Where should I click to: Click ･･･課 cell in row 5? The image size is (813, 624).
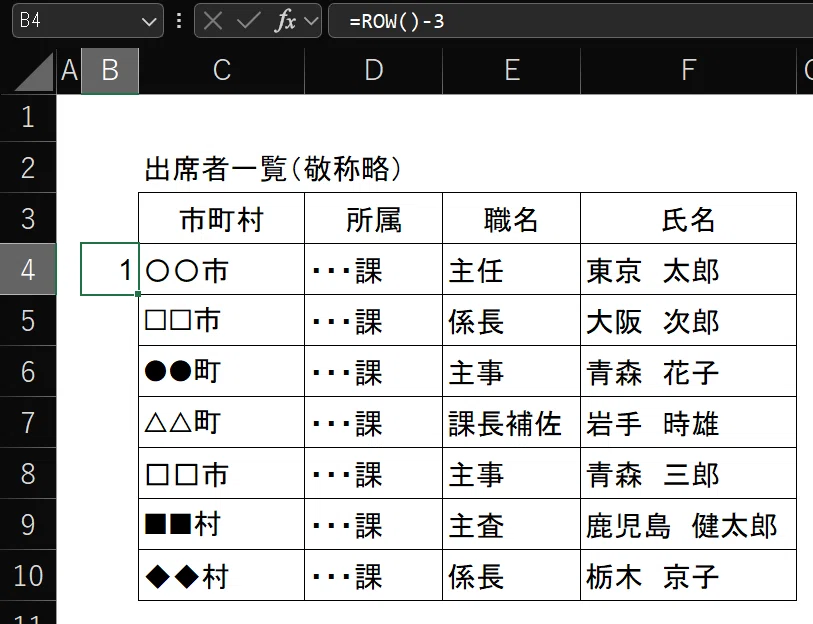point(373,320)
